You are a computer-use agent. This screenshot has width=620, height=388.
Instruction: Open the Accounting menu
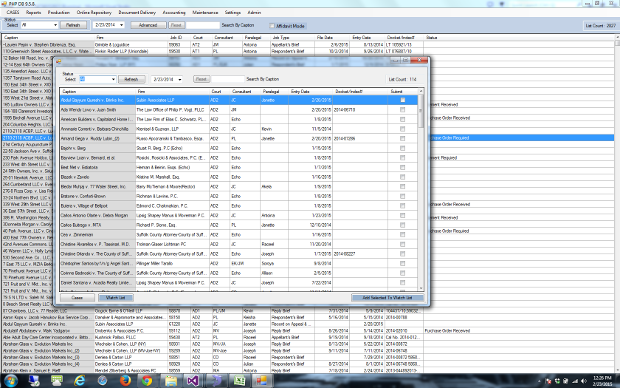(x=174, y=12)
